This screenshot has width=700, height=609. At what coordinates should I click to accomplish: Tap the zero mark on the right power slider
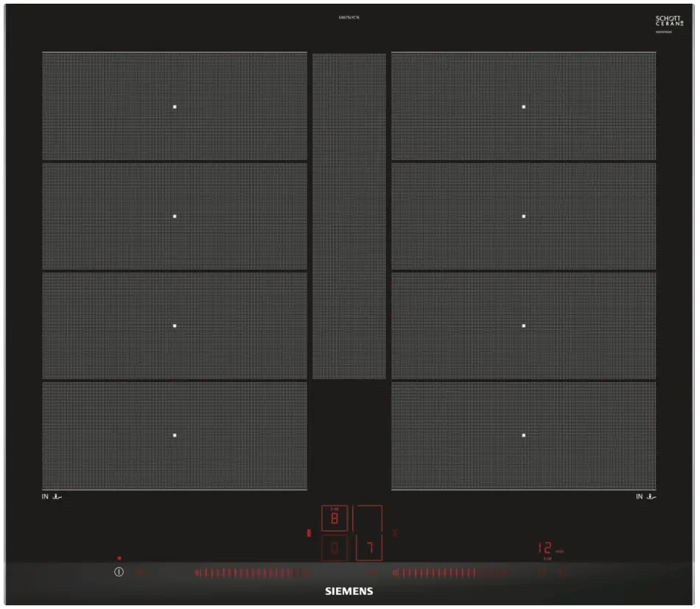click(396, 571)
